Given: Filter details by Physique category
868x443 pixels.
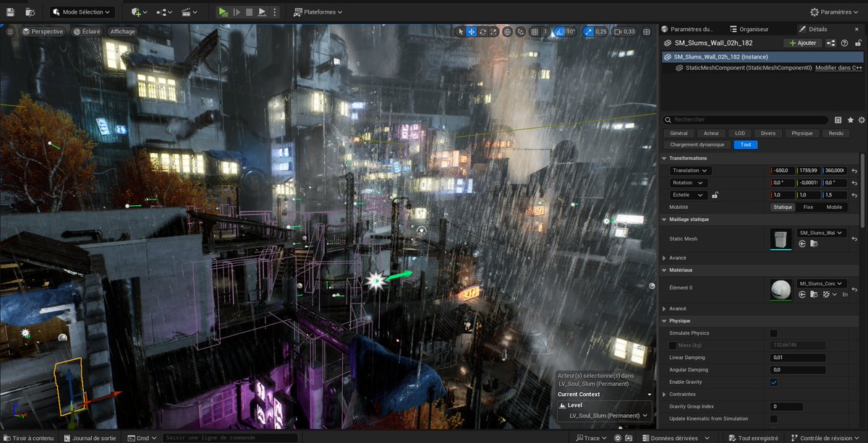Looking at the screenshot, I should [x=801, y=133].
